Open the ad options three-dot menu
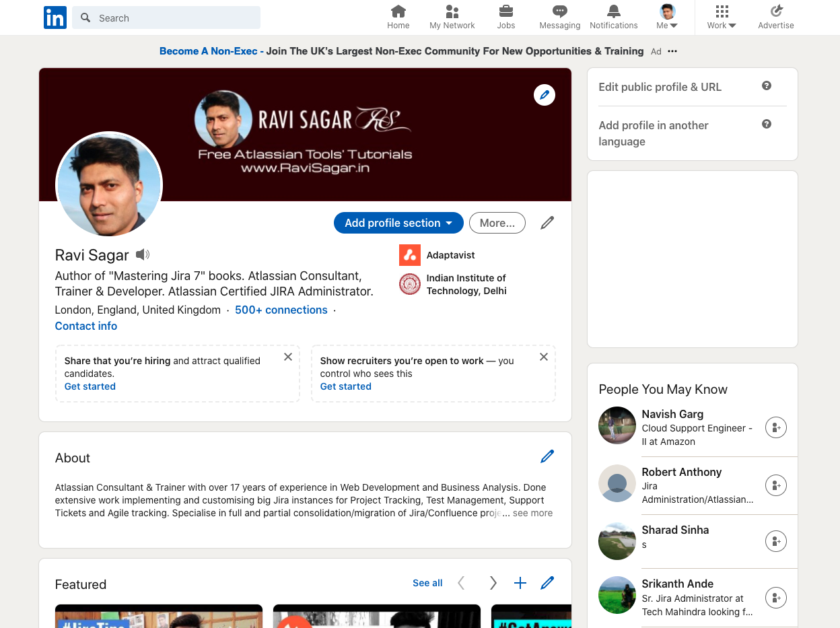The height and width of the screenshot is (628, 840). click(672, 51)
